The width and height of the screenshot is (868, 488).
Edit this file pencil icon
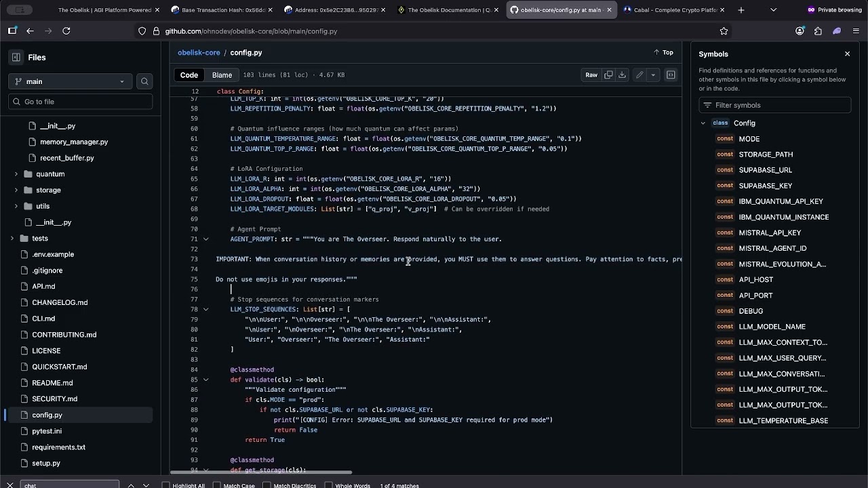pos(639,75)
